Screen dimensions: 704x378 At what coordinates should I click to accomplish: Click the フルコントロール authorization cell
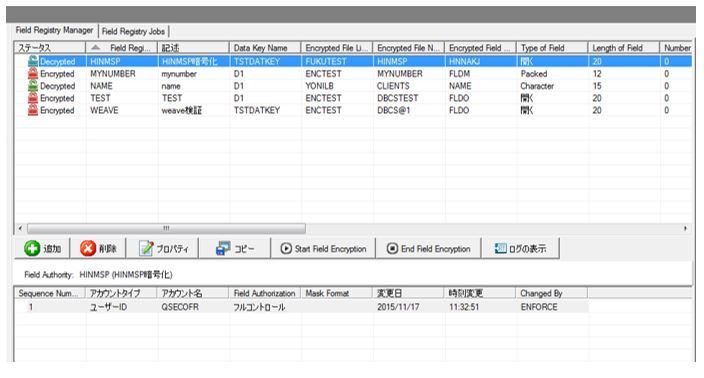pyautogui.click(x=259, y=307)
